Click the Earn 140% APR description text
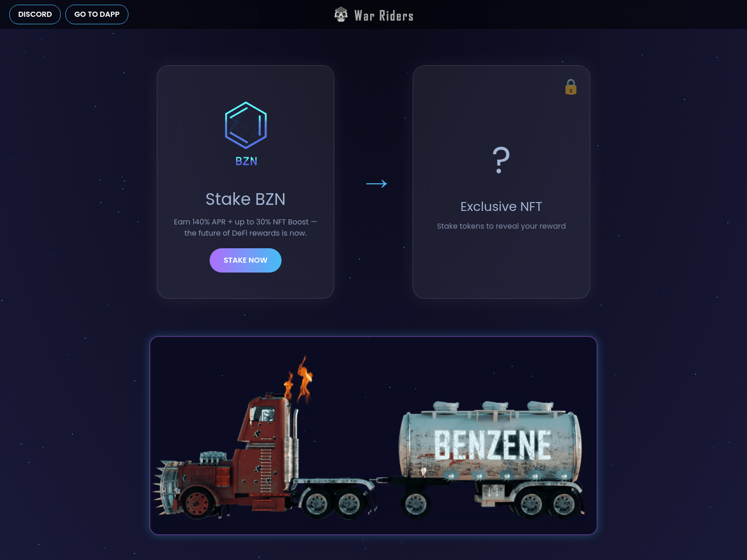The image size is (747, 560). point(246,227)
